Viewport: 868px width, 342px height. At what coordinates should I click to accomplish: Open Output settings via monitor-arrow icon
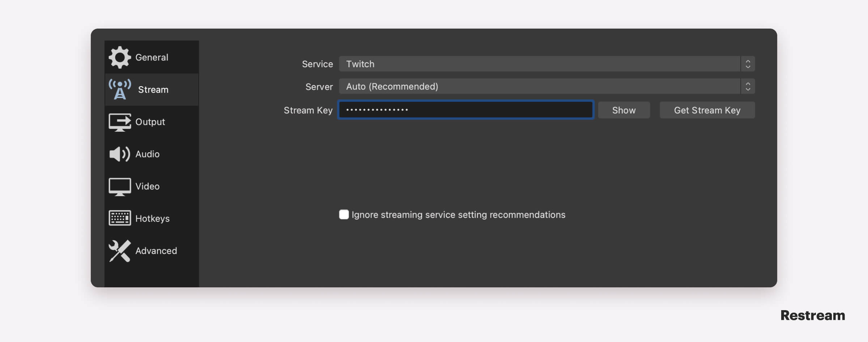[120, 122]
